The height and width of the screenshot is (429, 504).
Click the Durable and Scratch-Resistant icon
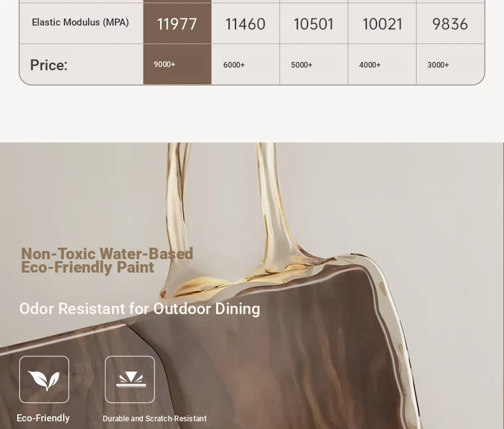pyautogui.click(x=130, y=380)
